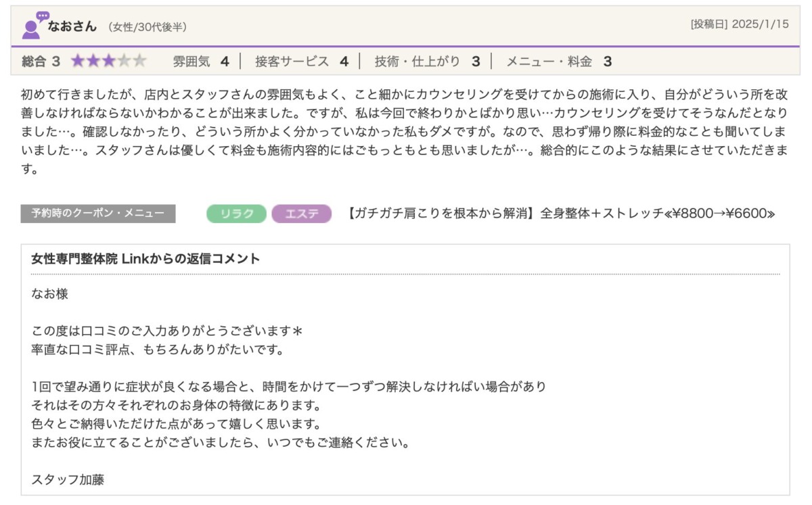Viewport: 812px width, 505px height.
Task: Open reviewer name なおさん
Action: 72,26
